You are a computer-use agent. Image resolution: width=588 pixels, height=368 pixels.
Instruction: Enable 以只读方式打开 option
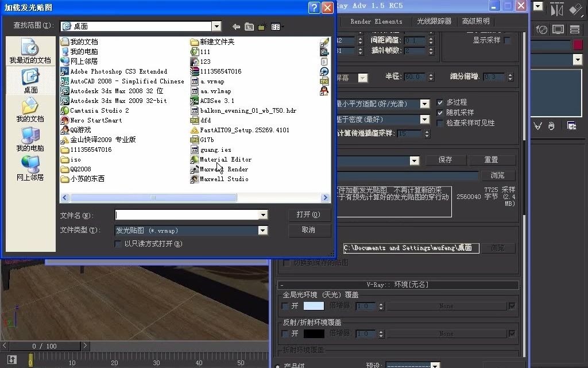point(118,244)
